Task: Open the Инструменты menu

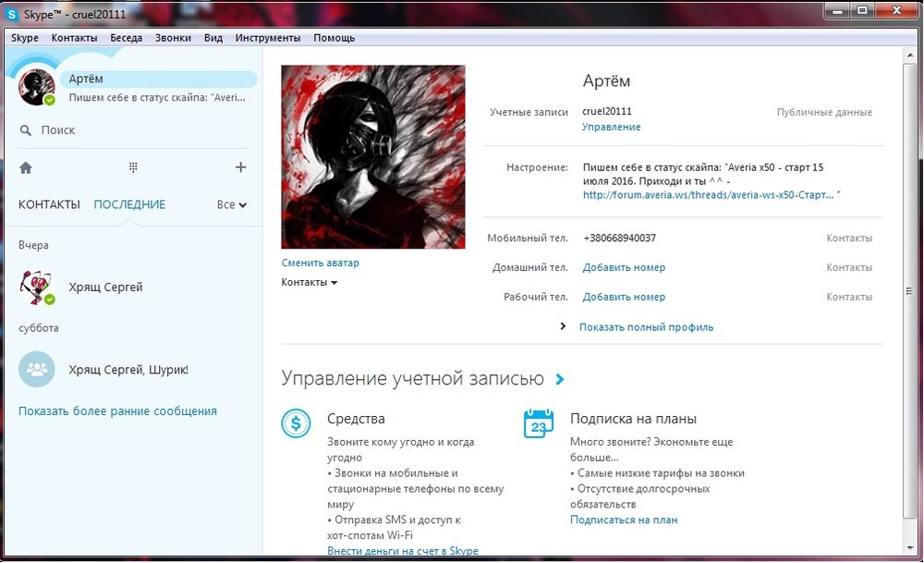Action: click(268, 38)
